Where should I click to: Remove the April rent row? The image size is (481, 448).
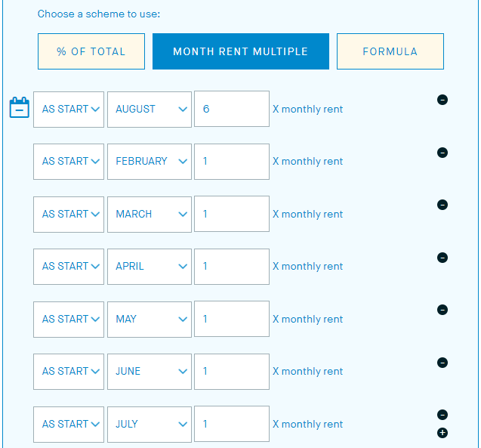click(442, 258)
